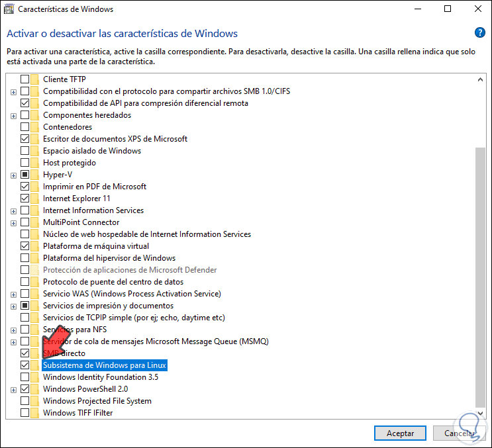The image size is (492, 448).
Task: Select Protocolo de puente del centro de datos
Action: coord(113,282)
